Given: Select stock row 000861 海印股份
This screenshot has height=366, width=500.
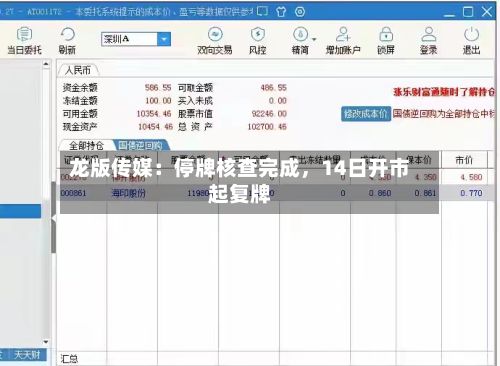Looking at the screenshot, I should [277, 193].
